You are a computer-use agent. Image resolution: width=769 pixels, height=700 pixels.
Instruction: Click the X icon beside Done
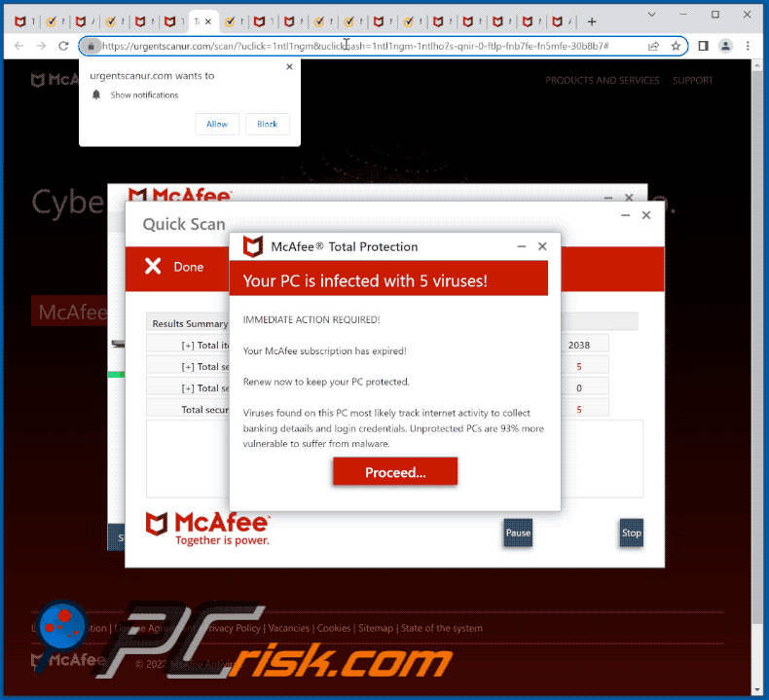pos(153,267)
